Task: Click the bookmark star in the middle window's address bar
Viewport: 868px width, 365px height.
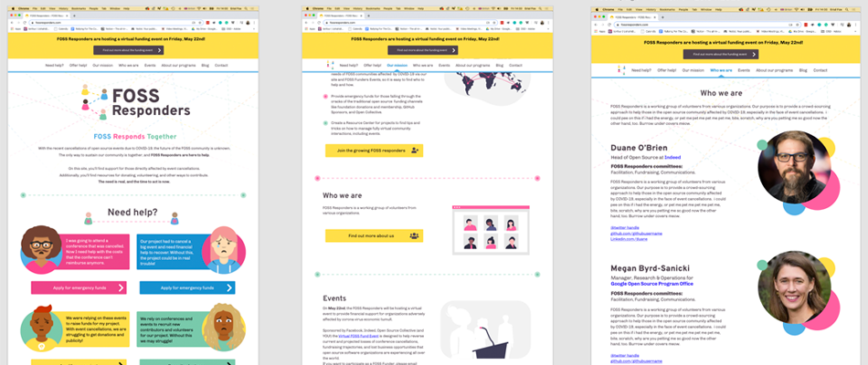Action: coord(496,22)
